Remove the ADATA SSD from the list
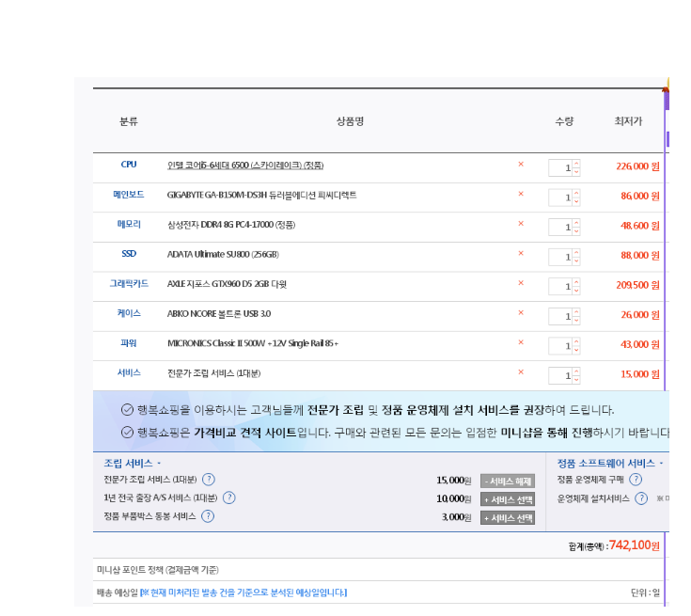The width and height of the screenshot is (691, 616). (521, 254)
